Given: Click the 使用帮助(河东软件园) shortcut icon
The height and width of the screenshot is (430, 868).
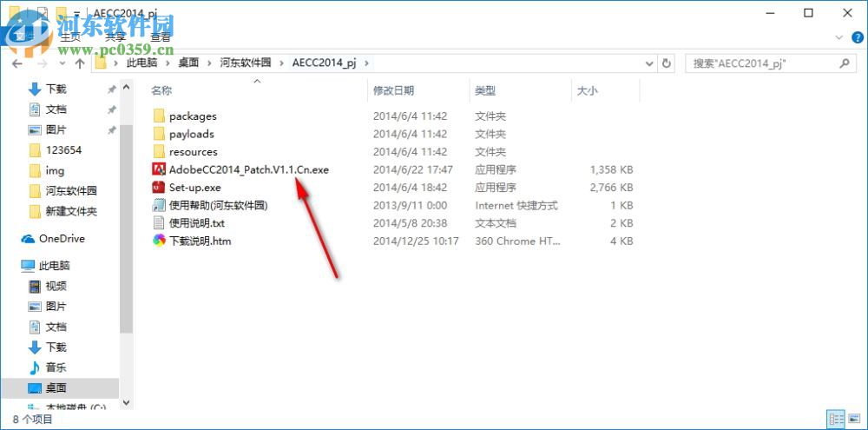Looking at the screenshot, I should [x=159, y=205].
